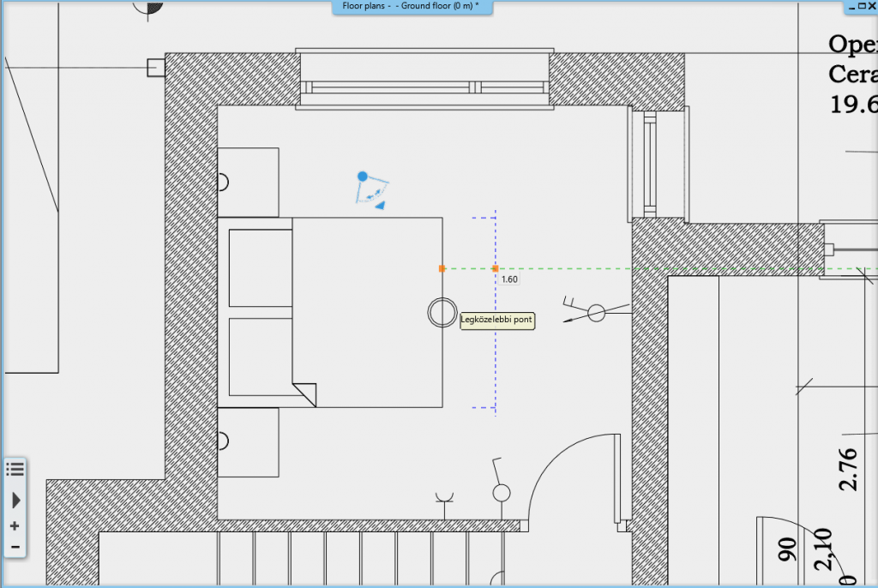Image resolution: width=878 pixels, height=588 pixels.
Task: Click the orange snap point on bed edge
Action: coord(442,268)
